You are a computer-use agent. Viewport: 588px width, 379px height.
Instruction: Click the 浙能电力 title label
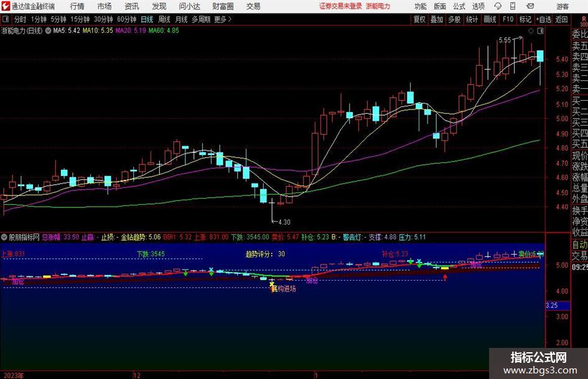tap(378, 6)
